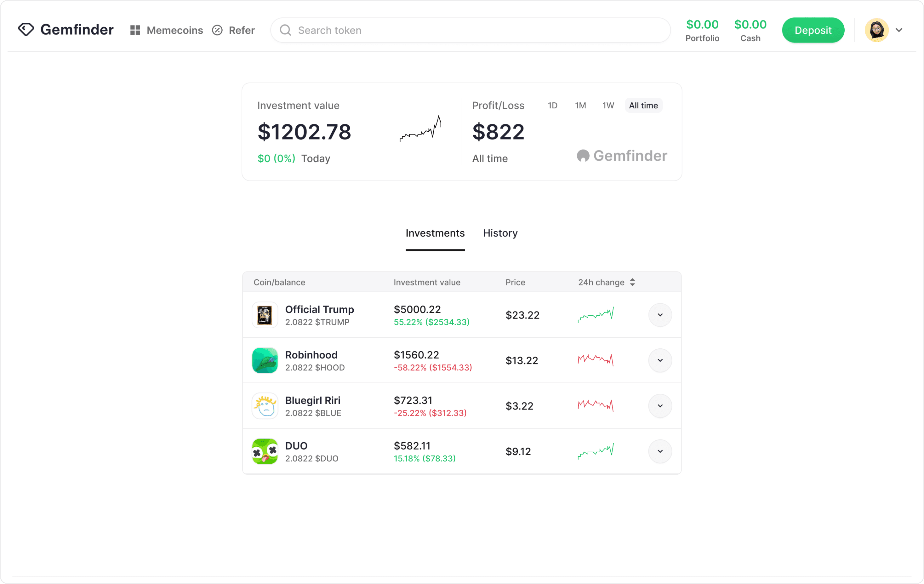Click the search magnifier icon
The height and width of the screenshot is (584, 924).
pyautogui.click(x=285, y=30)
